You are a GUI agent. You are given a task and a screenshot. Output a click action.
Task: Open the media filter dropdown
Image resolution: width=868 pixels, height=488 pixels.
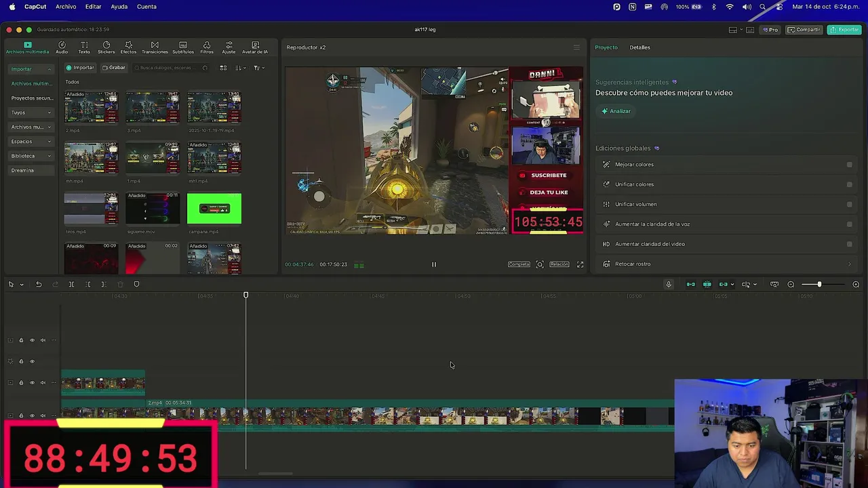pos(258,68)
